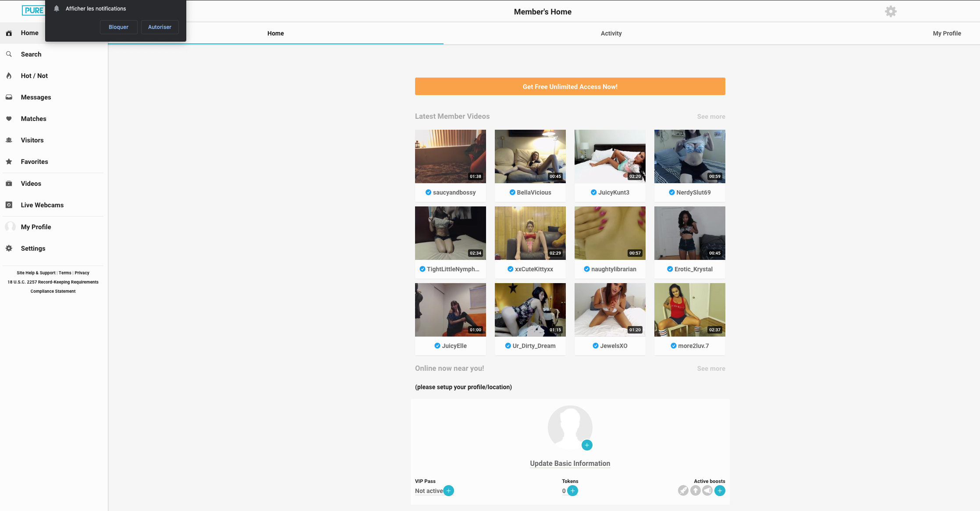Click plus icon next to VIP Pass
Screen dimensions: 980x511
point(448,491)
